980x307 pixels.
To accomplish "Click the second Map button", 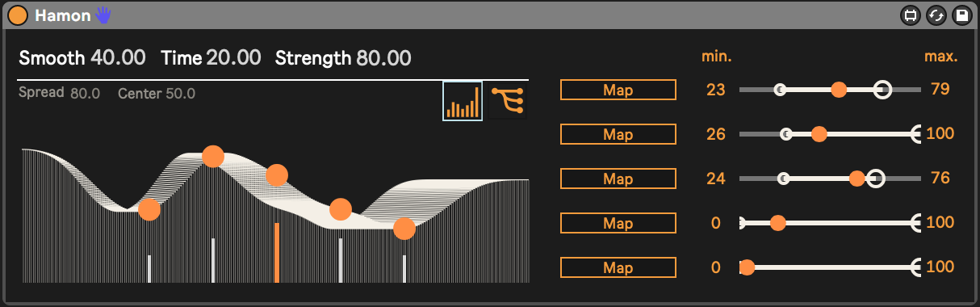I will 618,134.
